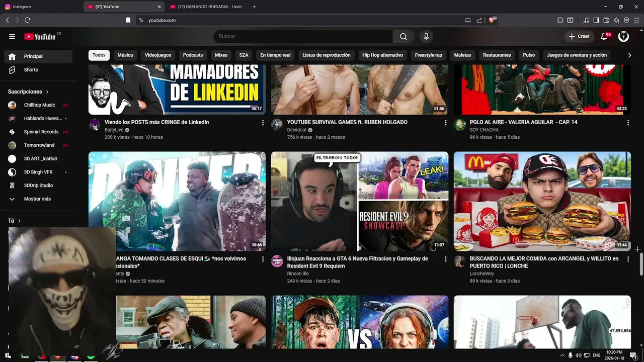Select the Todos filter chip
Image resolution: width=644 pixels, height=362 pixels.
[x=99, y=55]
